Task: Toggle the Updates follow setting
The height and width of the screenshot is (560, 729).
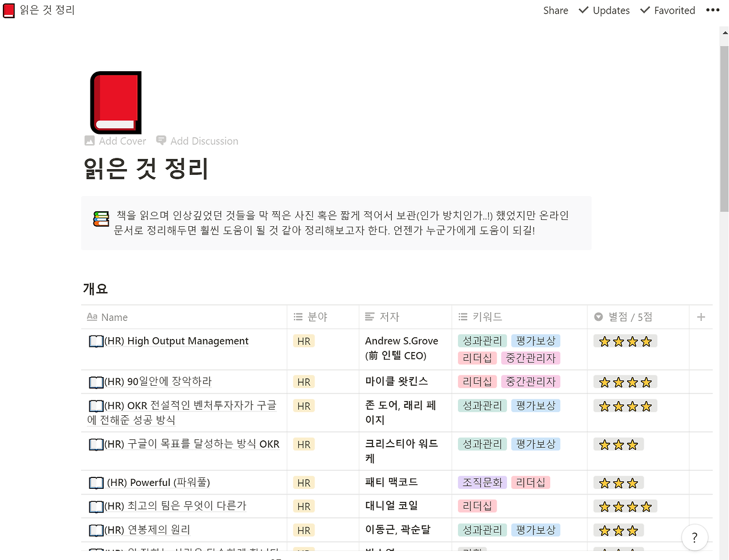Action: pos(604,10)
